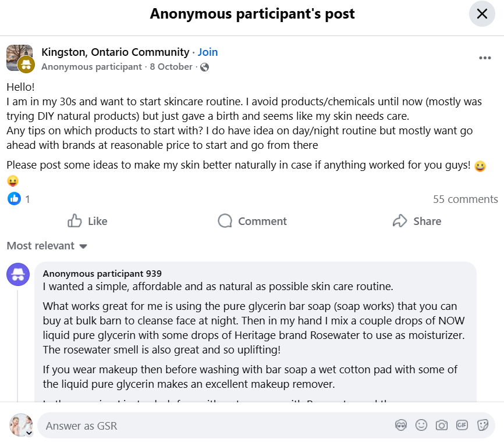Share this post with the Share button

(417, 221)
